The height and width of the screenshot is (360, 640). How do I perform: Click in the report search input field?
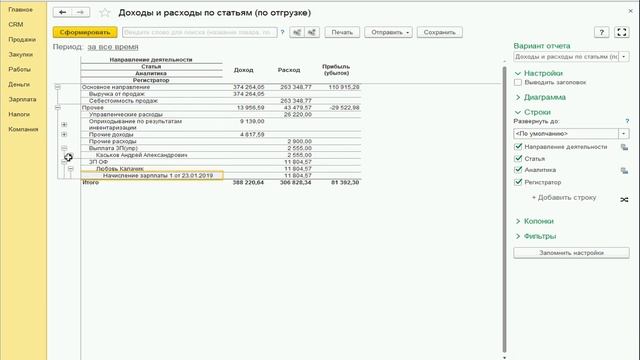click(200, 32)
